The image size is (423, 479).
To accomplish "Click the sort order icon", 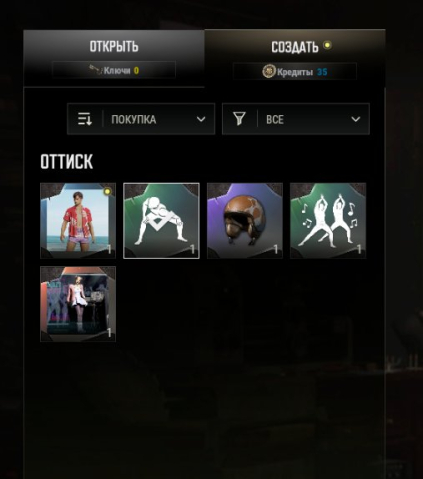I will click(x=85, y=119).
